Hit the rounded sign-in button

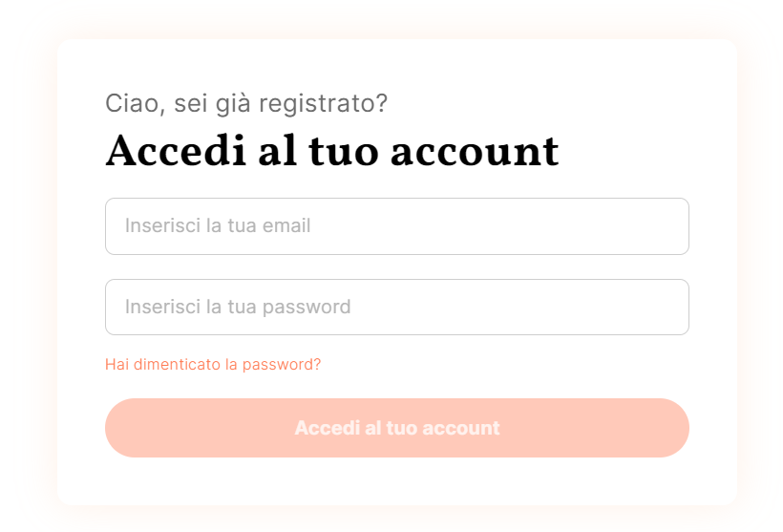(x=396, y=428)
